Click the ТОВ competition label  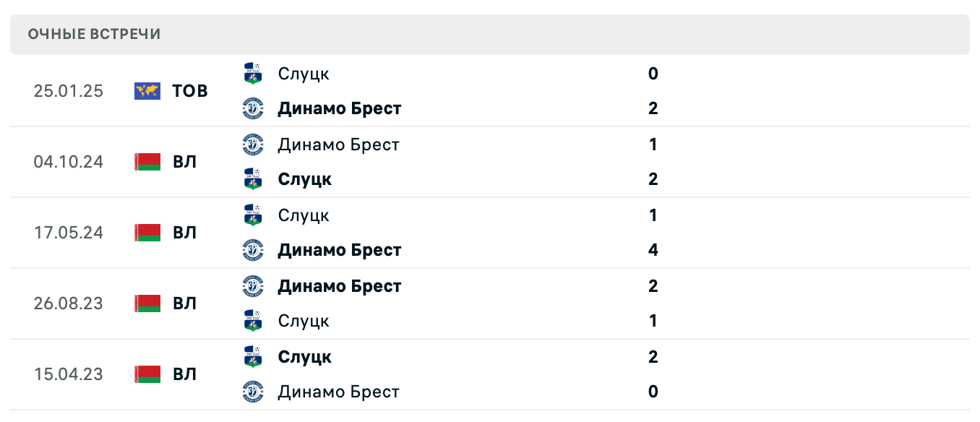coord(189,90)
